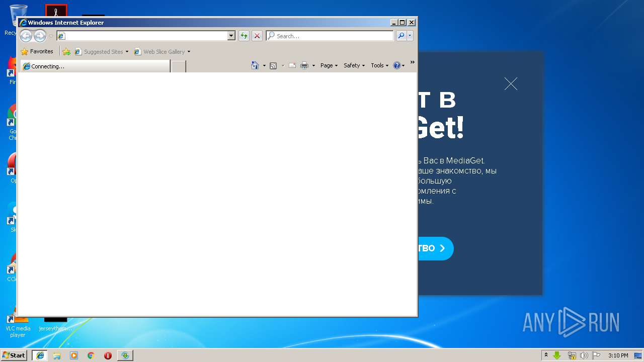Launch Opera from taskbar

tap(108, 355)
